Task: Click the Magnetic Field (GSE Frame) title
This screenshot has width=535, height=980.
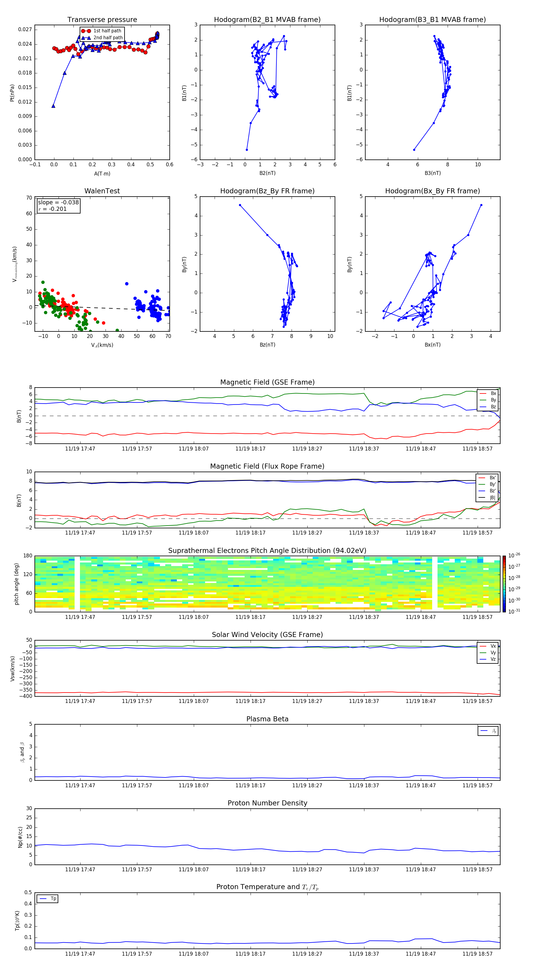Action: coord(267,382)
